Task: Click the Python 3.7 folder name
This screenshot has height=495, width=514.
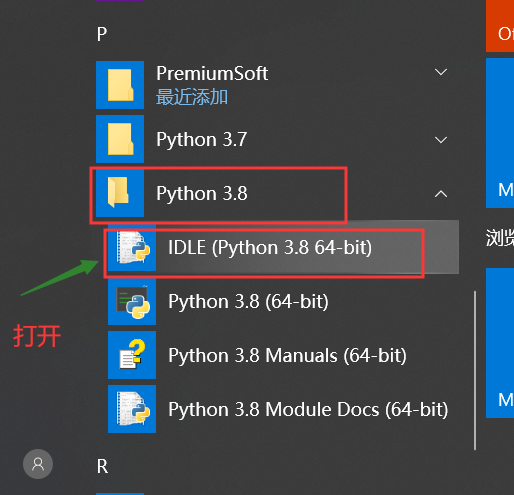Action: 202,139
